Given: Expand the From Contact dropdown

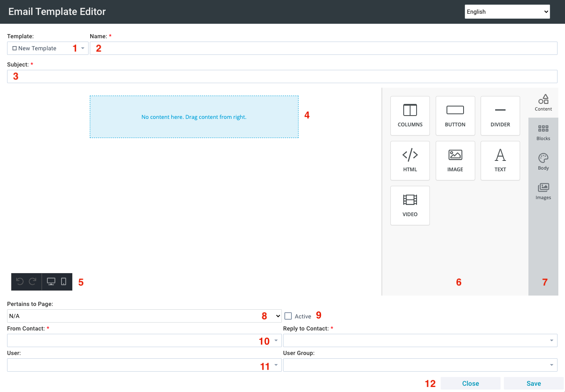Looking at the screenshot, I should point(144,340).
